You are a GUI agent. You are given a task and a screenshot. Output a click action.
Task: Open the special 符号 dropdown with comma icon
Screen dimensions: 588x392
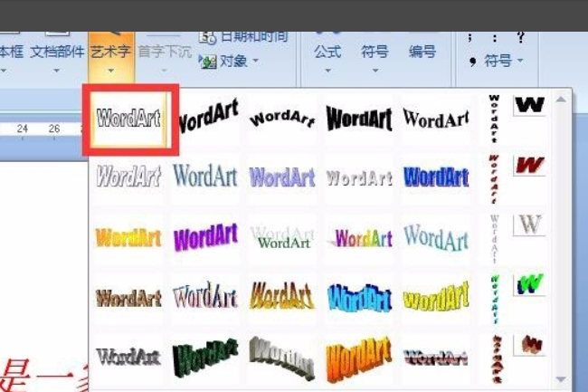(x=495, y=61)
